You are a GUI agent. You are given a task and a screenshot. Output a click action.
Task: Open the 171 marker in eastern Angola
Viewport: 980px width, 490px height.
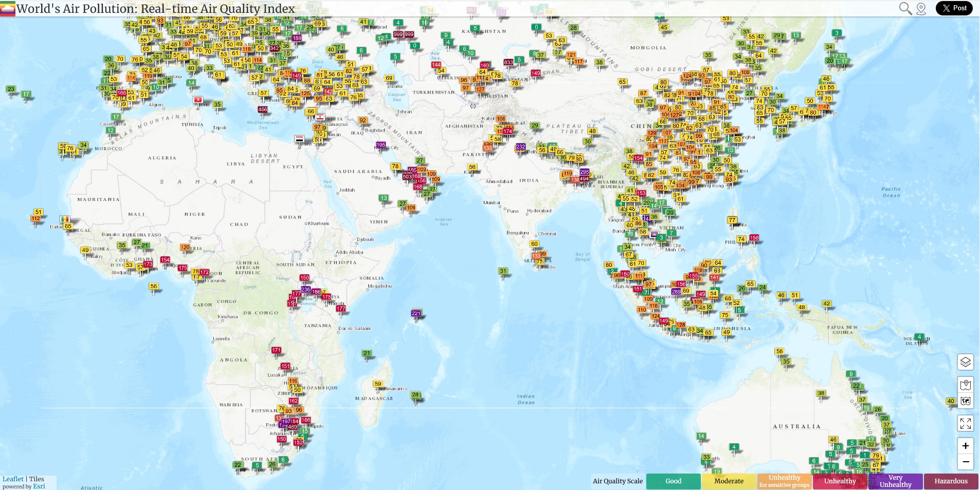[x=277, y=350]
